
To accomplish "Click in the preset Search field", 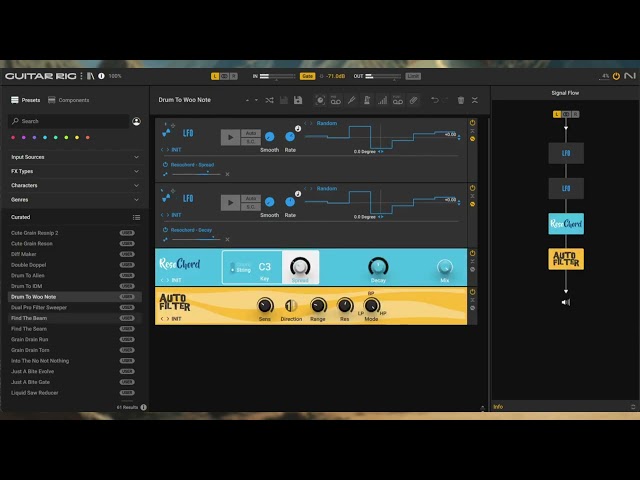I will click(x=69, y=121).
